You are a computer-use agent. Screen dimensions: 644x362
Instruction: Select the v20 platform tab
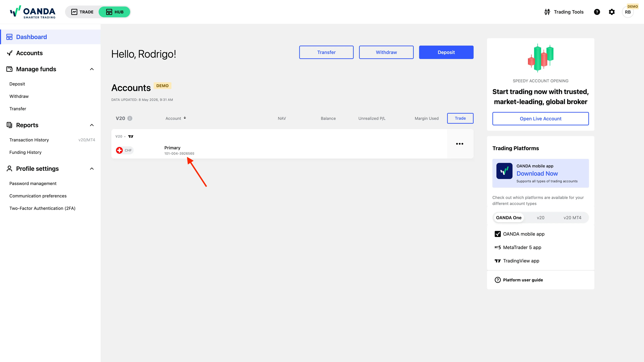point(541,218)
